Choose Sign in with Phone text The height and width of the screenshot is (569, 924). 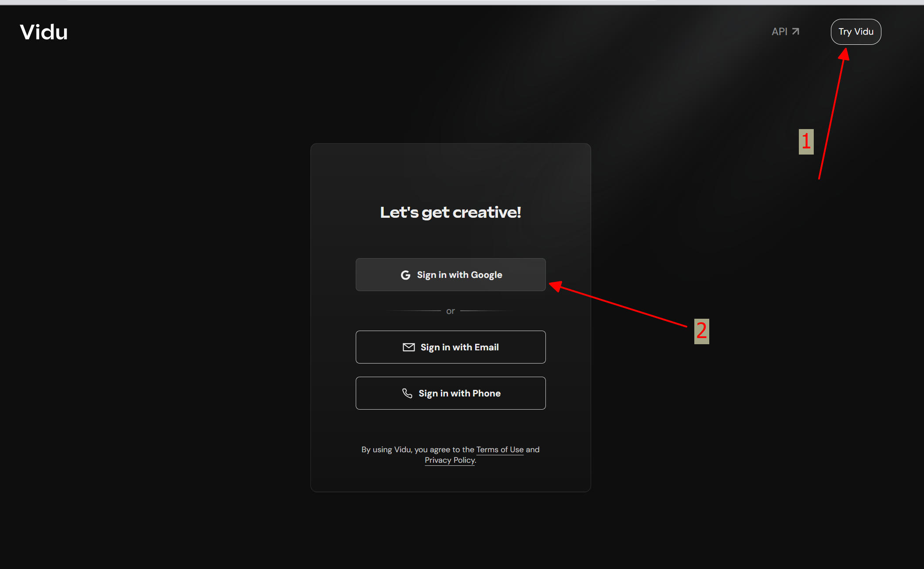point(459,393)
